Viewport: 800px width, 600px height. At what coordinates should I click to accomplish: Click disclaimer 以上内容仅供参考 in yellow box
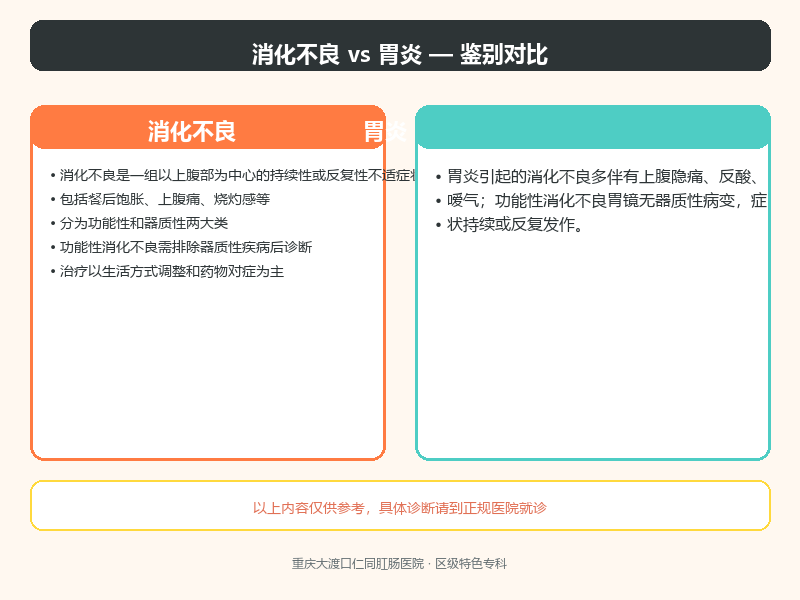click(399, 508)
